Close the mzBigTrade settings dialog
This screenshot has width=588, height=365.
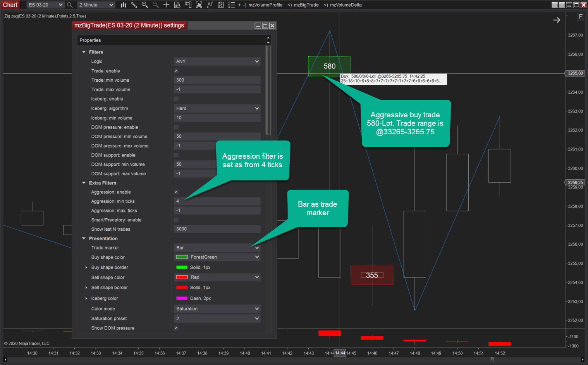[x=272, y=26]
